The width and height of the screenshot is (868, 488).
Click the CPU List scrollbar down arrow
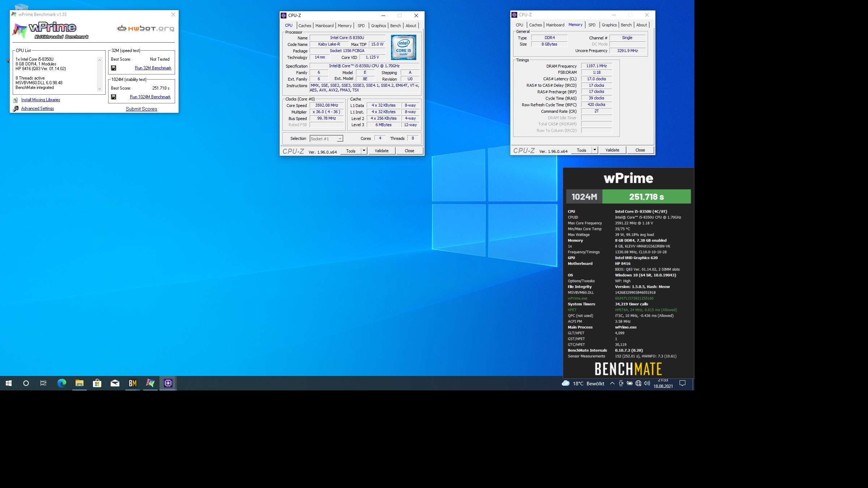click(100, 89)
